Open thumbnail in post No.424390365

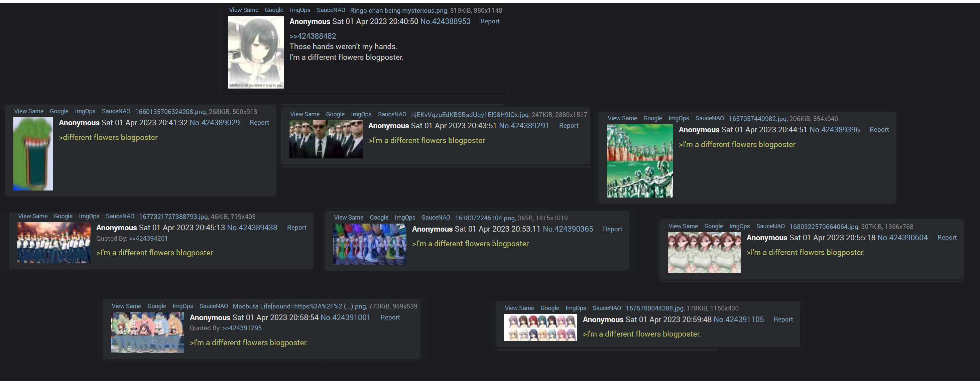click(369, 244)
